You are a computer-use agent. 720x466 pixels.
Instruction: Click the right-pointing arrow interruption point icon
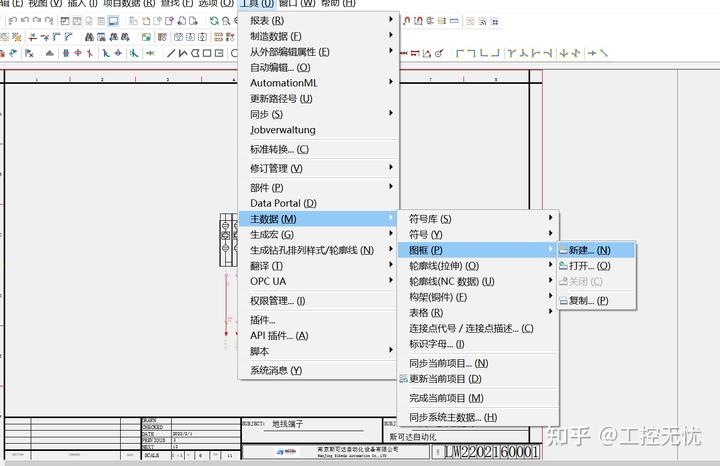click(x=592, y=53)
